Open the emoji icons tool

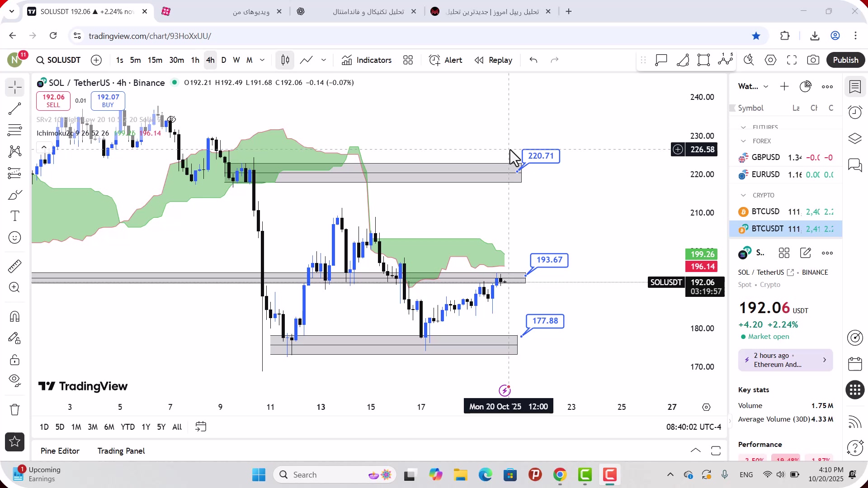pyautogui.click(x=14, y=238)
